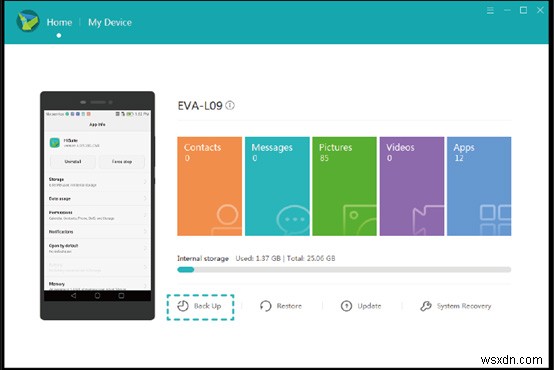Open the hamburger menu icon

click(490, 11)
